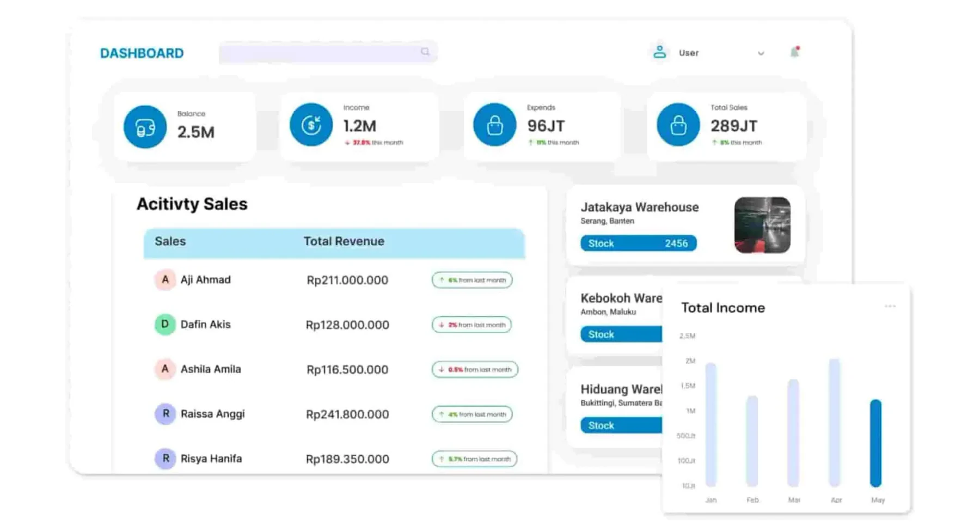Click Dafin Akis green avatar

165,325
